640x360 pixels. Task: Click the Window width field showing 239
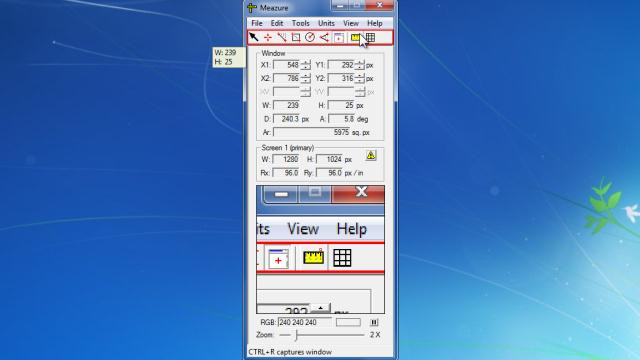coord(287,105)
